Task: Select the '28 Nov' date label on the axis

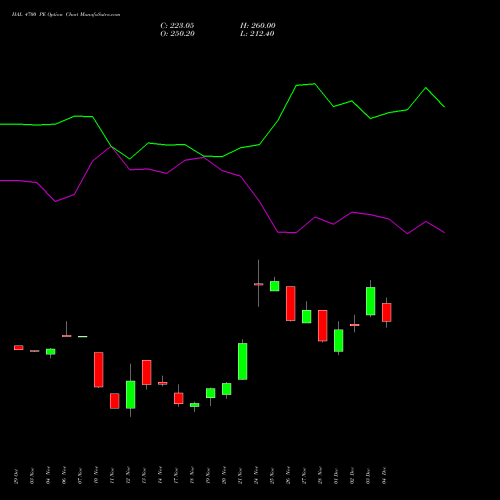Action: tap(320, 476)
